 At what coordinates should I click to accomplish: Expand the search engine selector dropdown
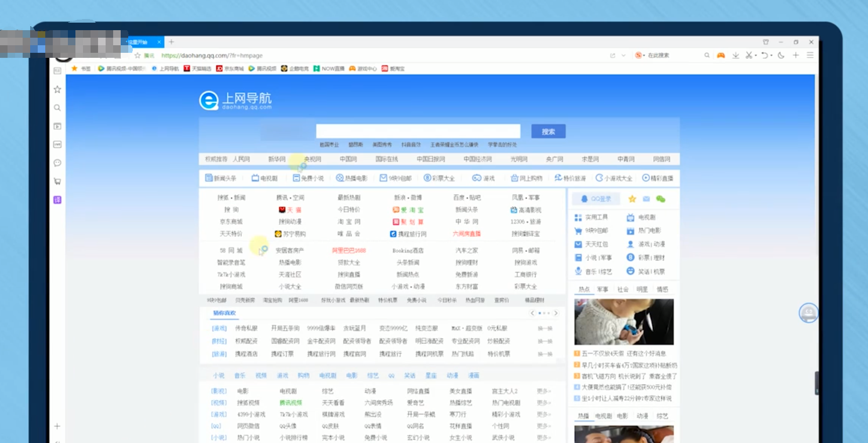pos(644,56)
